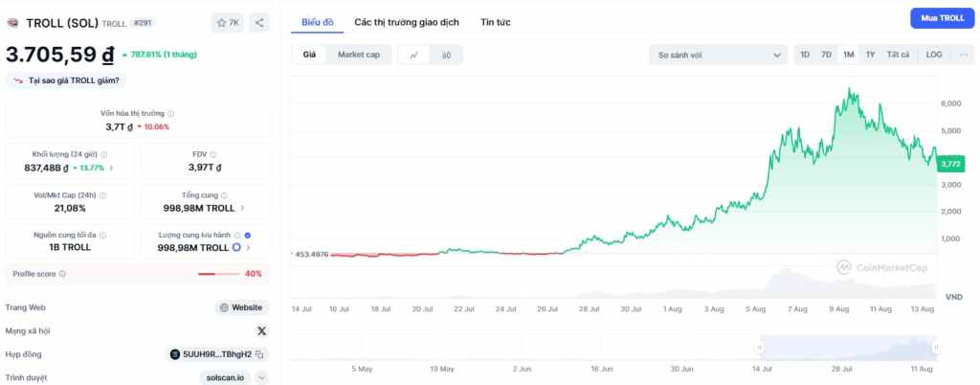Open the X social media icon

(x=261, y=331)
